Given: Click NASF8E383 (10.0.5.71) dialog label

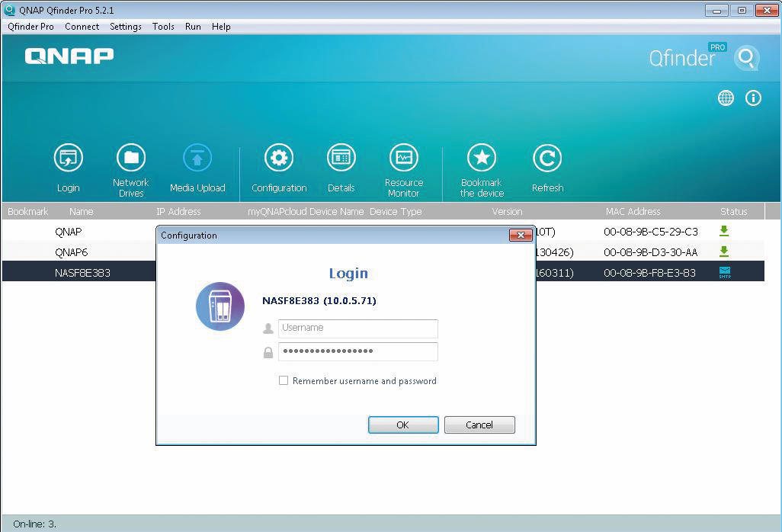Looking at the screenshot, I should click(x=319, y=300).
